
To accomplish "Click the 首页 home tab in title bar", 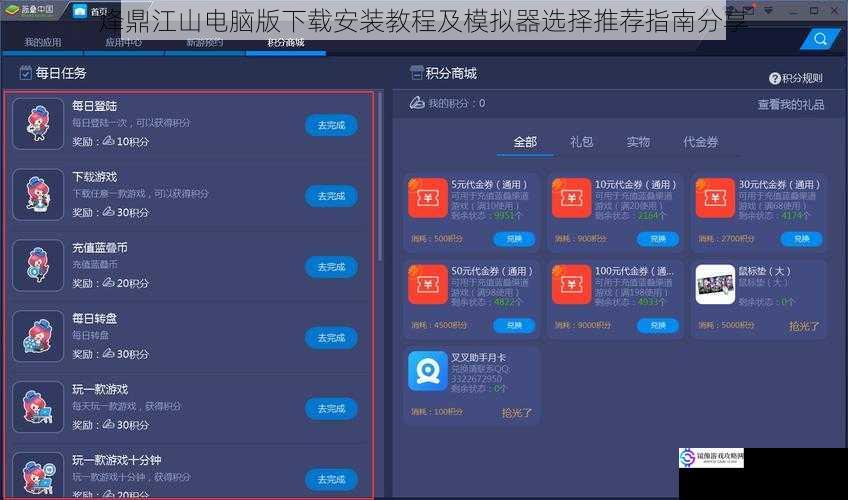I will [x=90, y=11].
